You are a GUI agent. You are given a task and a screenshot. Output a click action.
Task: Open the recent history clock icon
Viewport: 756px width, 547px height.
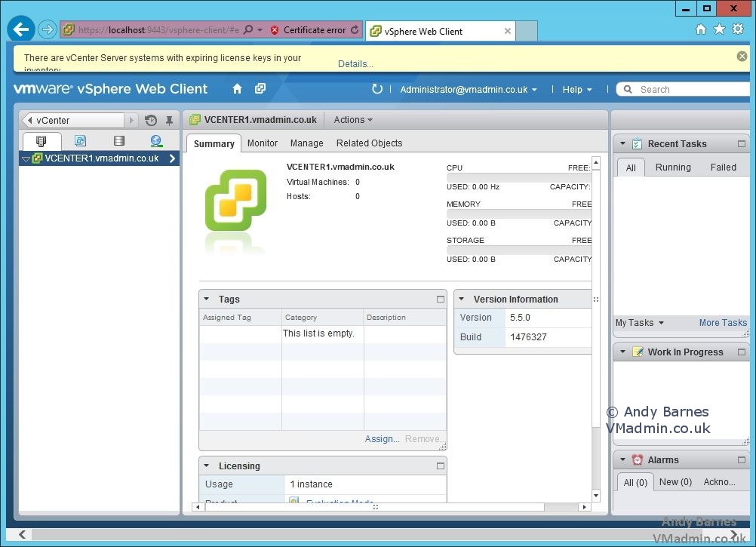(149, 120)
